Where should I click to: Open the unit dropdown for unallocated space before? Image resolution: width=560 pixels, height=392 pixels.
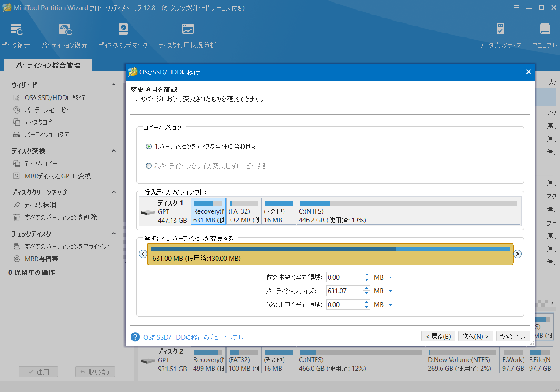click(390, 278)
